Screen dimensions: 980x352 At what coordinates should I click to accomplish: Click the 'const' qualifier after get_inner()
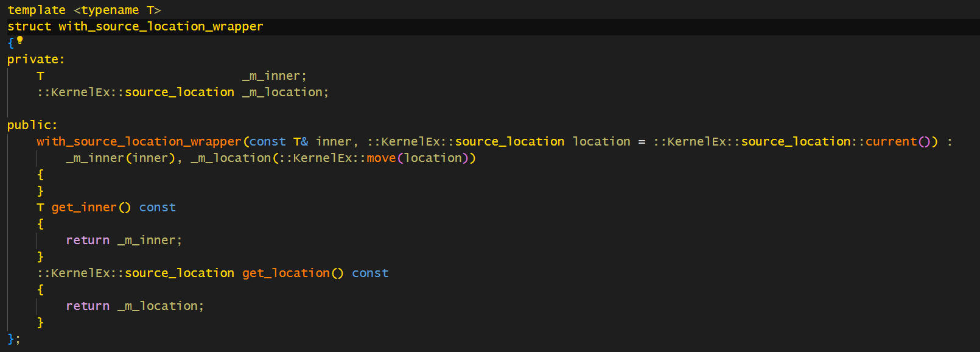click(x=157, y=208)
